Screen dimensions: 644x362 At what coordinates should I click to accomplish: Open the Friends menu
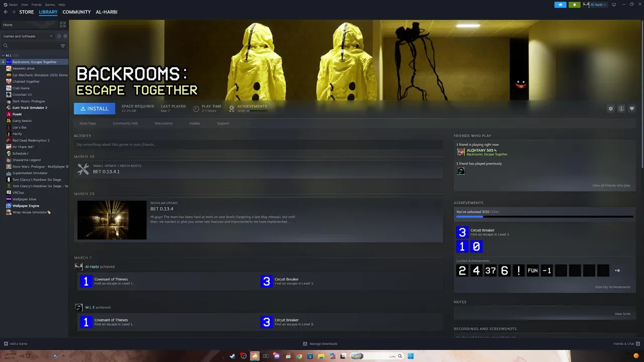pos(37,5)
